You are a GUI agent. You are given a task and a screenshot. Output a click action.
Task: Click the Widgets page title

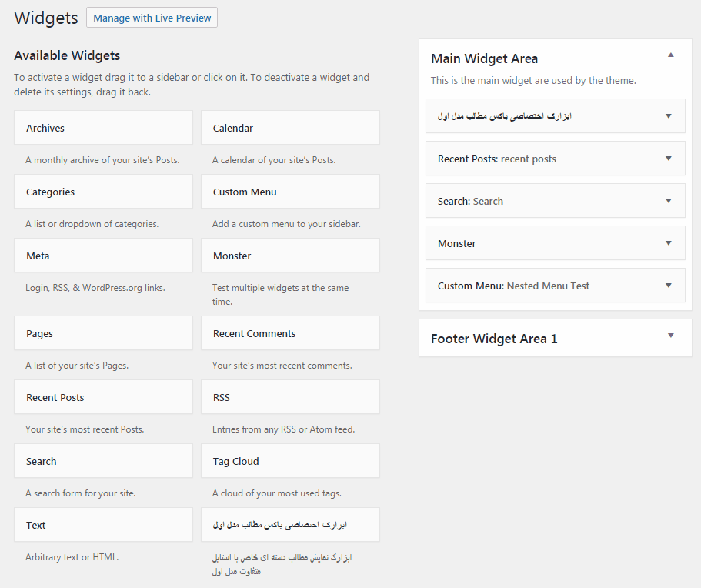click(x=46, y=18)
